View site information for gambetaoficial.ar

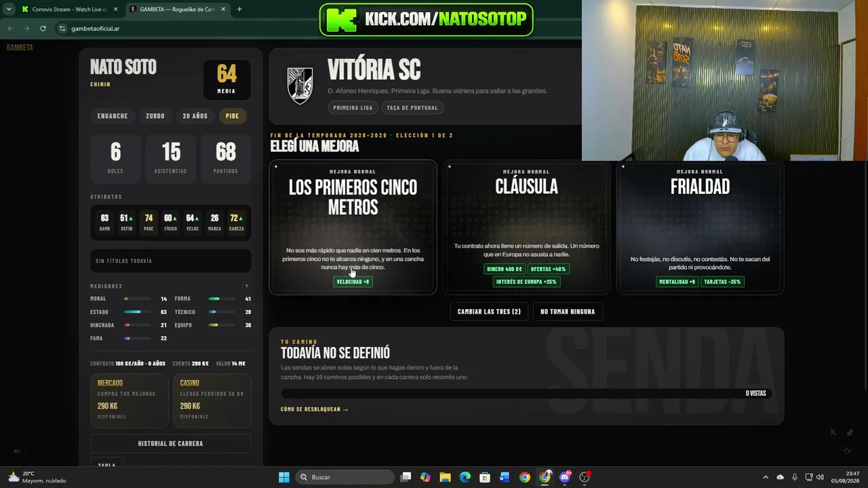coord(62,28)
